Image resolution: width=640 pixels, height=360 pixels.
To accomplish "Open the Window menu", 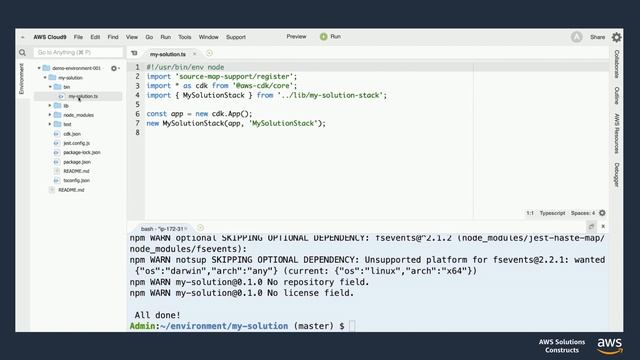I will (x=209, y=37).
